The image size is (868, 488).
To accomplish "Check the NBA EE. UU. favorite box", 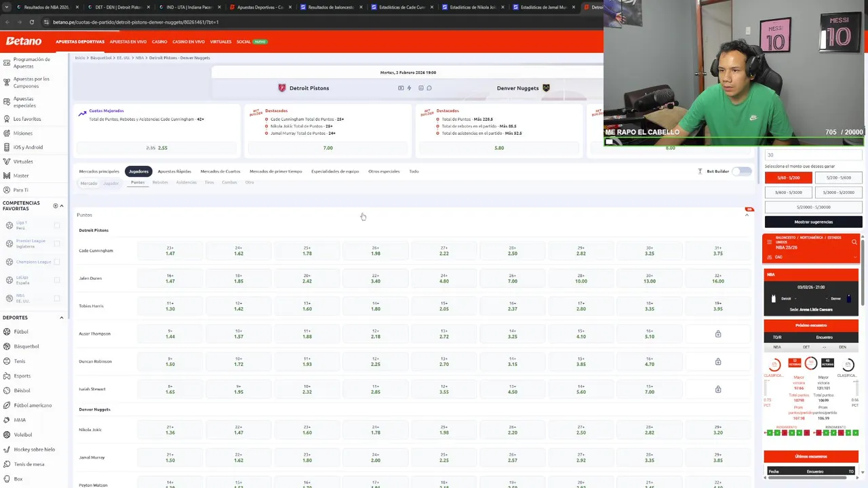I will tap(57, 298).
